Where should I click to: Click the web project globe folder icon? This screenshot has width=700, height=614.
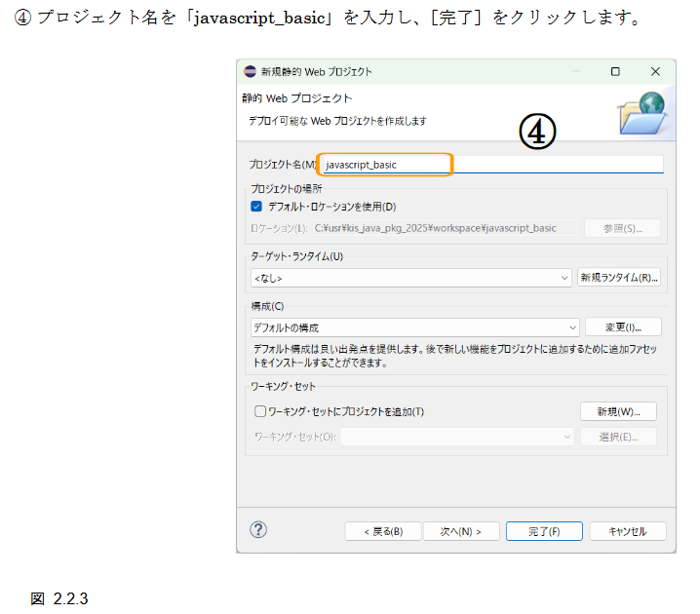pos(642,111)
